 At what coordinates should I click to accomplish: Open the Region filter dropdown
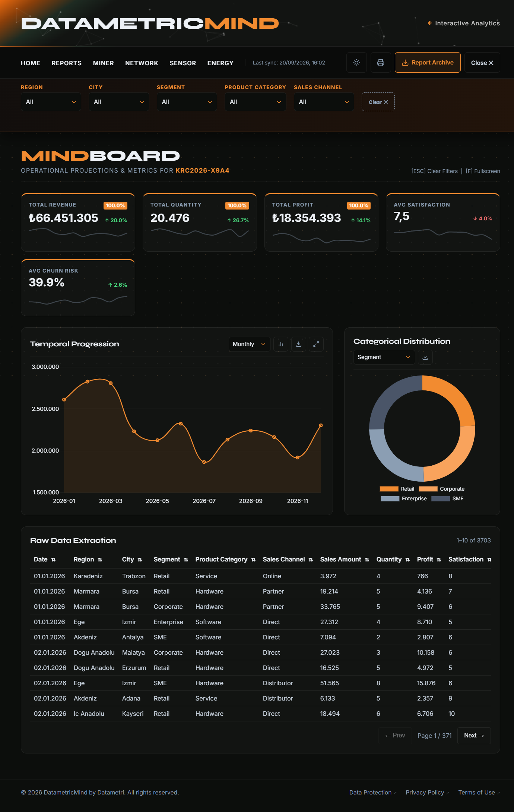coord(51,102)
